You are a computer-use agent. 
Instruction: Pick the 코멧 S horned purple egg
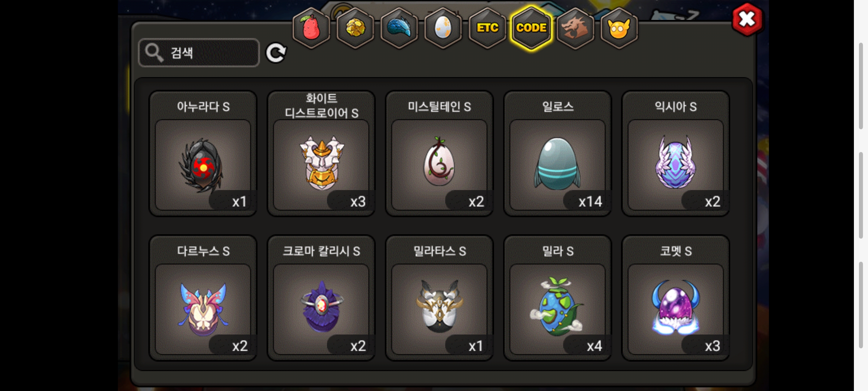[x=676, y=298]
